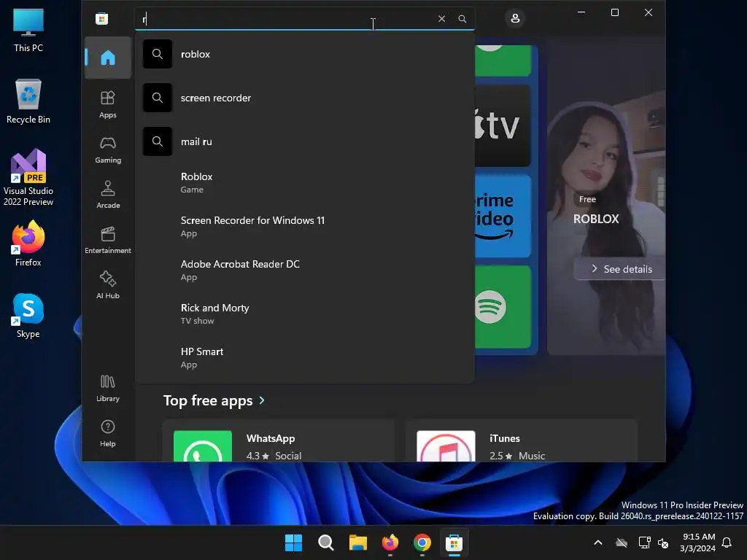Click the search magnifier button in search box
Image resolution: width=747 pixels, height=560 pixels.
coord(462,18)
